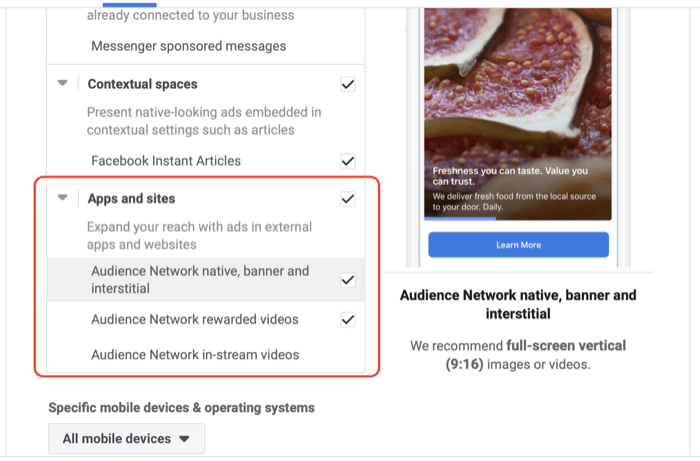Toggle Audience Network rewarded videos checkbox
Image resolution: width=700 pixels, height=461 pixels.
coord(348,320)
